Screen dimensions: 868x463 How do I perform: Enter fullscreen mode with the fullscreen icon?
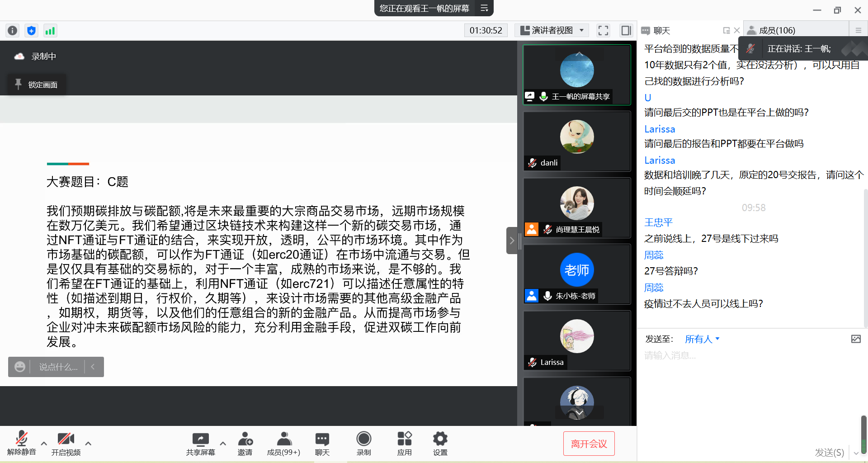point(603,30)
